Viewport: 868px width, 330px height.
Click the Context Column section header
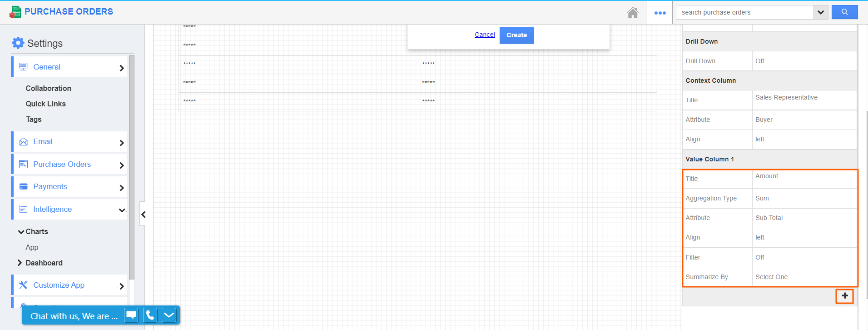769,80
